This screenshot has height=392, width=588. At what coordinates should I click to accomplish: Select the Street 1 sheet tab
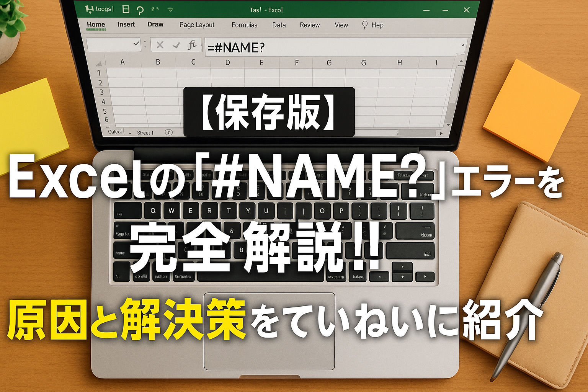[145, 133]
